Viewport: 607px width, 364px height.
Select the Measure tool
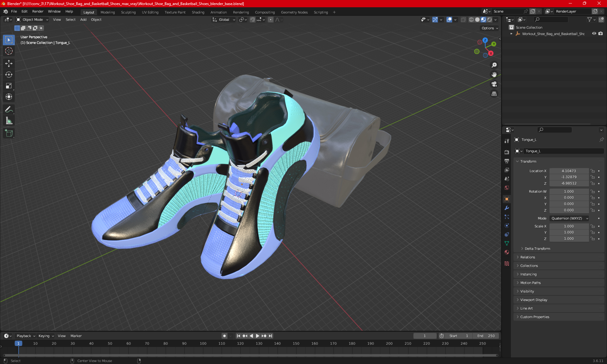tap(9, 121)
